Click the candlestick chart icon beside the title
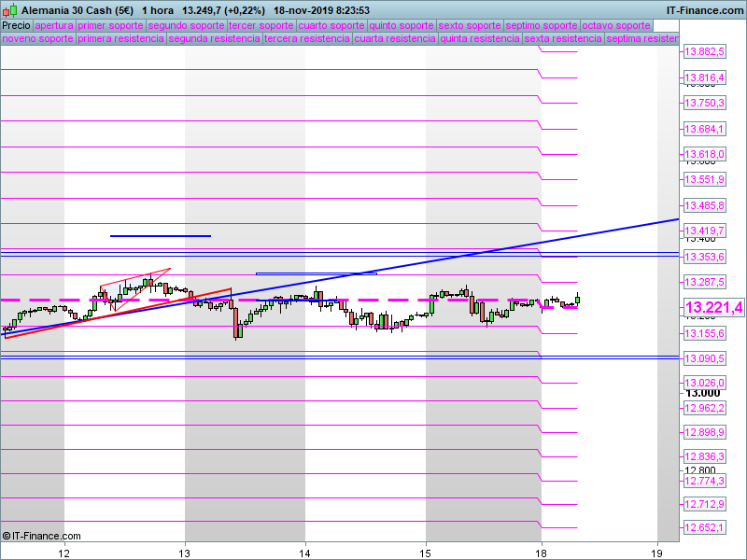Viewport: 747px width, 560px height. point(9,10)
